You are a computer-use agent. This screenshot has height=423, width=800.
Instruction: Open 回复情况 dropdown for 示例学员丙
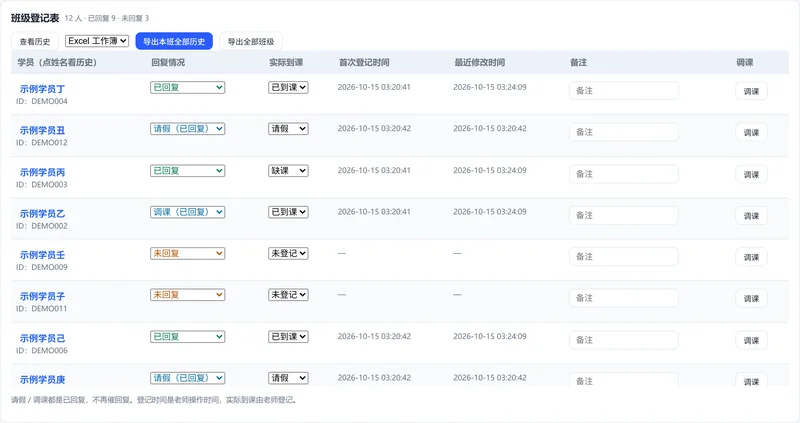[x=188, y=170]
